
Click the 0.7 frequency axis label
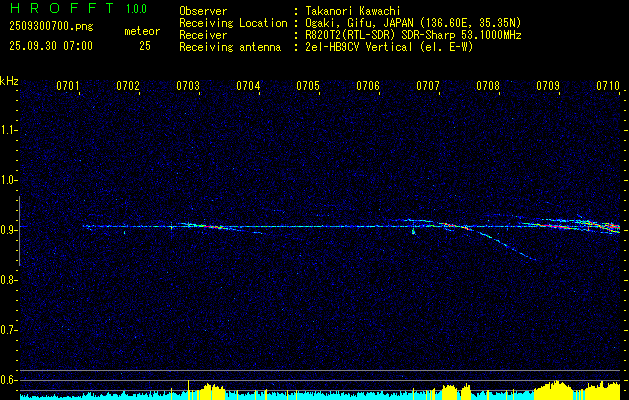tap(9, 329)
